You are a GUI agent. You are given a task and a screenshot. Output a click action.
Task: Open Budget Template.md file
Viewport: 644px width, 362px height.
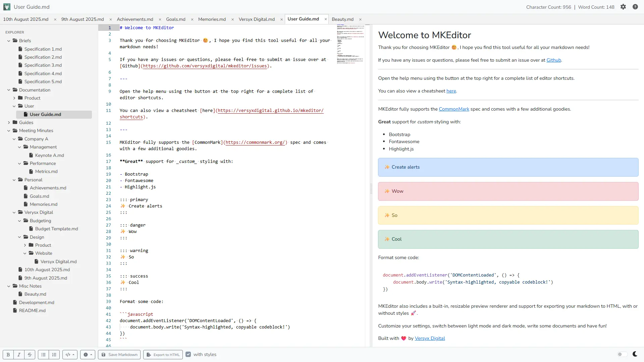tap(56, 229)
